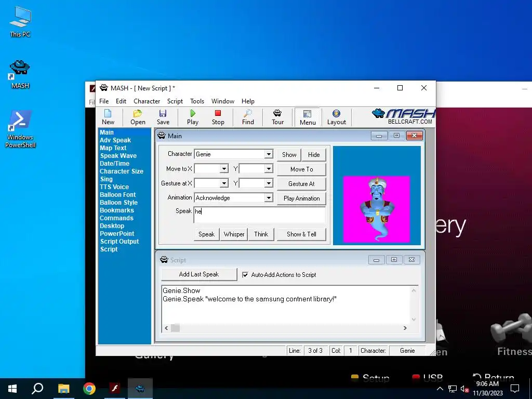Click the MASH Bellcraft.com logo
532x399 pixels.
coord(403,116)
